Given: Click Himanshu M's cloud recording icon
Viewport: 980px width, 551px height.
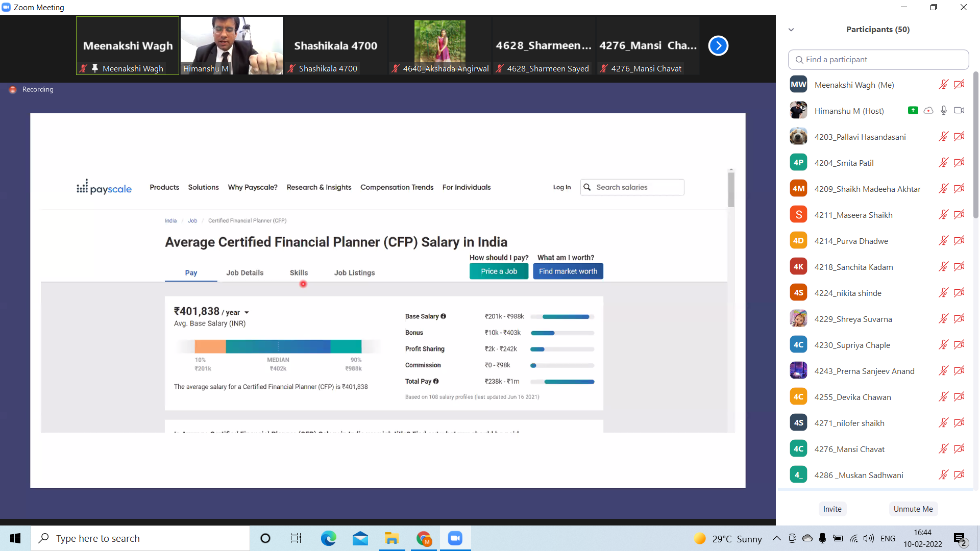Looking at the screenshot, I should 928,110.
